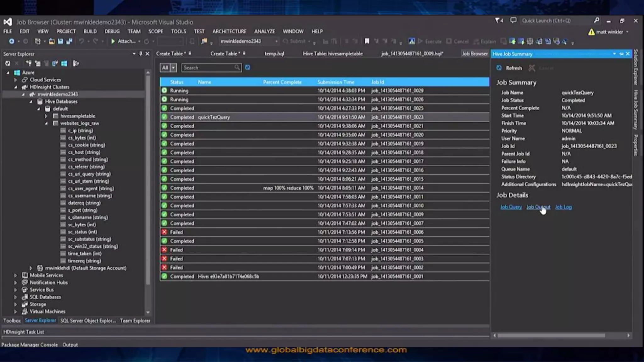Viewport: 644px width, 362px height.
Task: Collapse the websites_logs_raw table node
Action: point(46,123)
